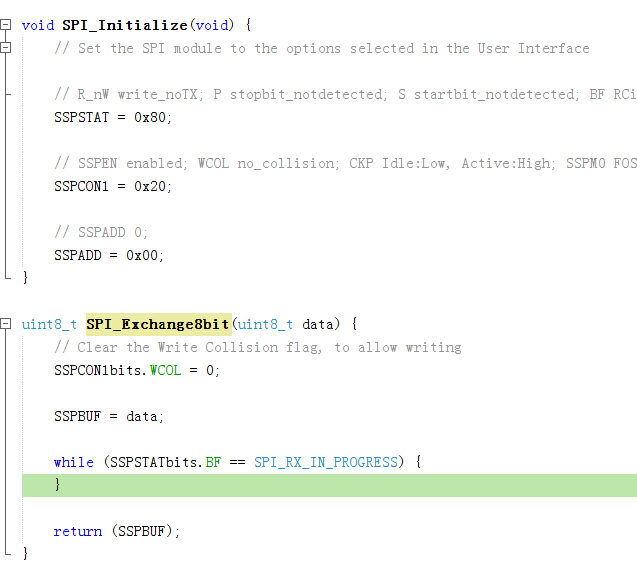The width and height of the screenshot is (637, 574).
Task: Click the green WCOL bit field identifier
Action: [x=165, y=370]
